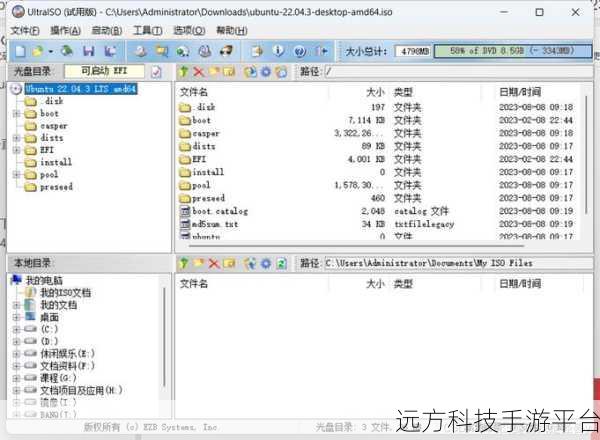Select 文档项目及应用(H:) drive in local tree
This screenshot has height=440, width=600.
pos(81,391)
